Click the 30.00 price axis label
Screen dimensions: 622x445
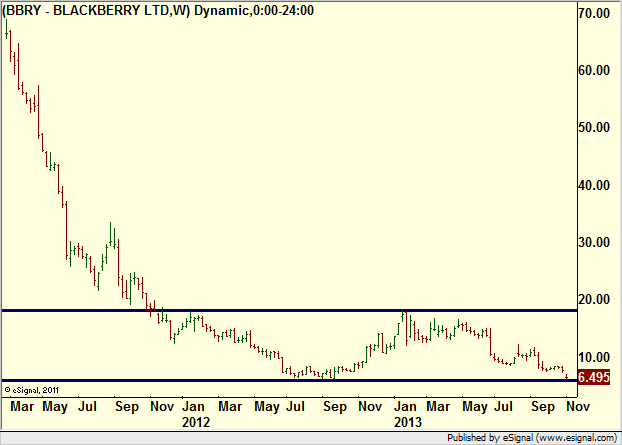(594, 242)
